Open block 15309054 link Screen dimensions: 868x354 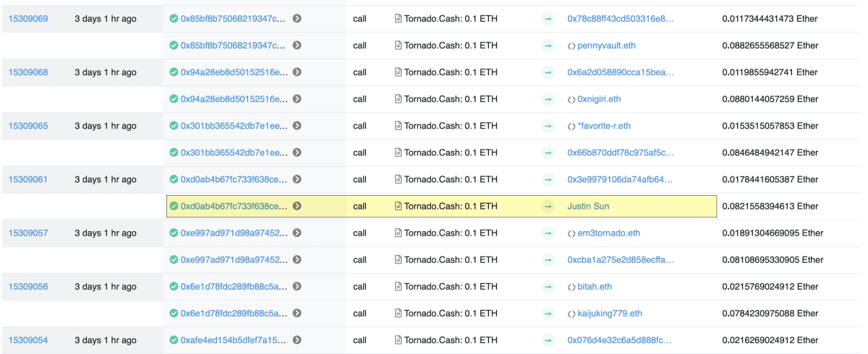(x=28, y=340)
